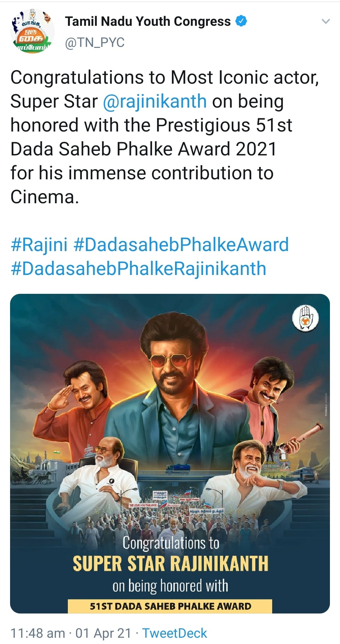Click the Congress hand logo on the poster

point(306,318)
